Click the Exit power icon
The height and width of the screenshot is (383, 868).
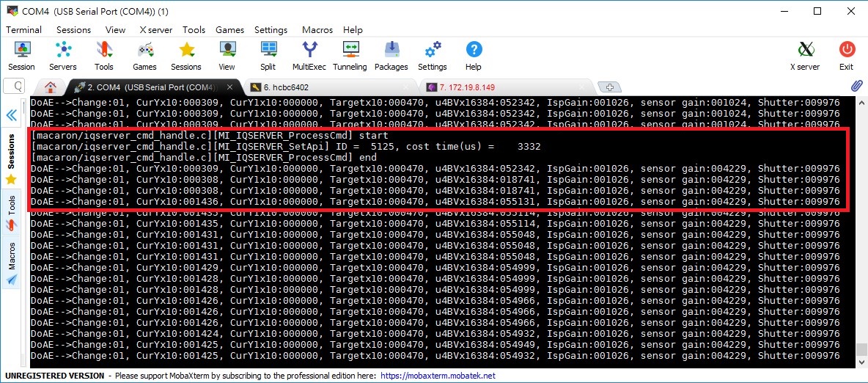[846, 56]
